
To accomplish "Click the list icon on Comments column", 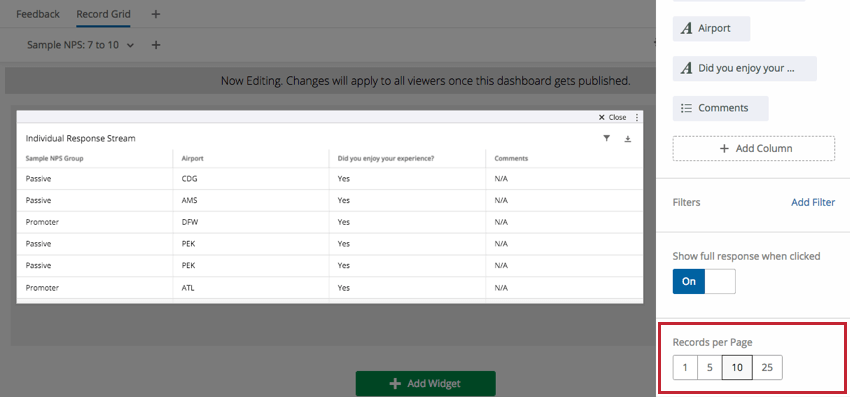I will click(x=686, y=108).
